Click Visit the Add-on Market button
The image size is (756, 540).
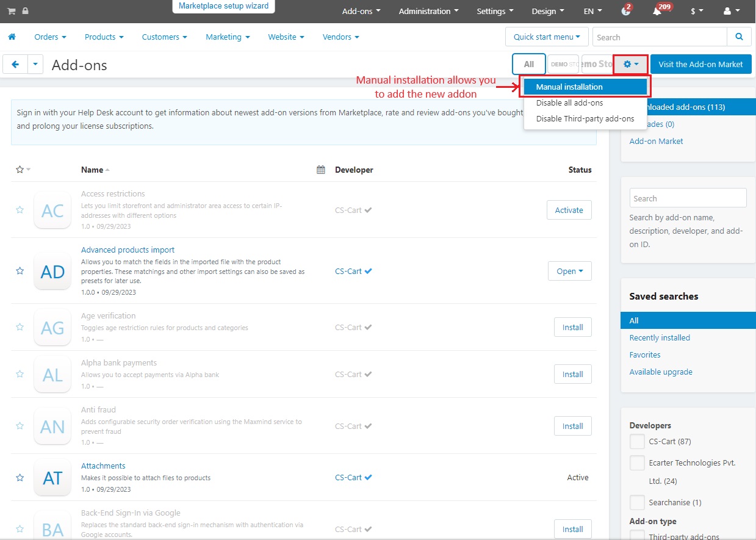700,64
